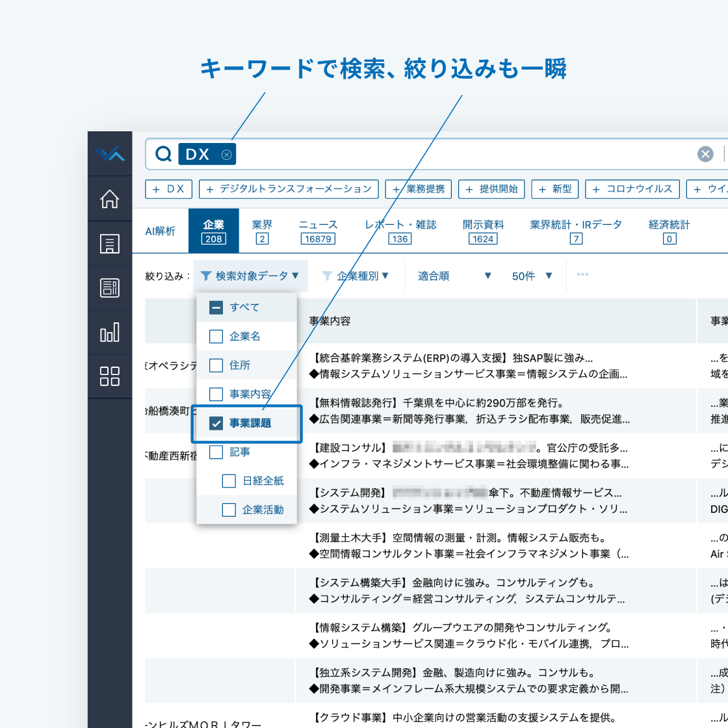
Task: Remove the DX keyword chip
Action: pos(227,155)
